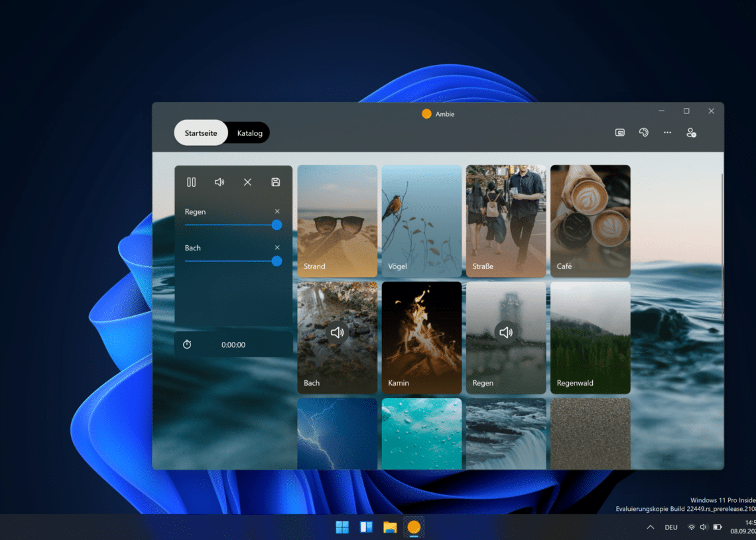Open the Wi-Fi network tray icon
The width and height of the screenshot is (756, 540).
pos(692,527)
